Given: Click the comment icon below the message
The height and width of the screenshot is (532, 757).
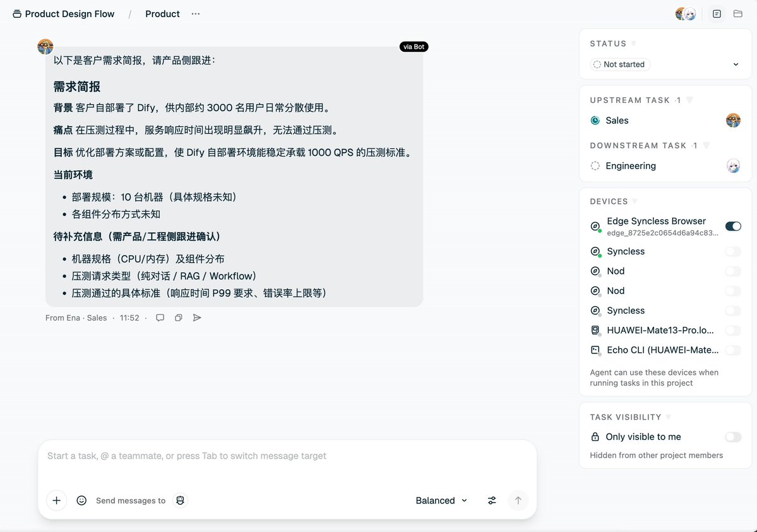Looking at the screenshot, I should 160,317.
